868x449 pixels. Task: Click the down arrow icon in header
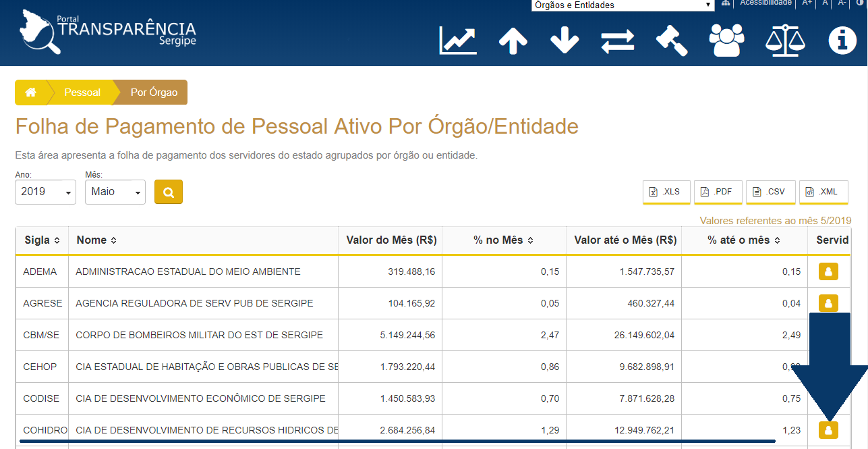pos(565,41)
